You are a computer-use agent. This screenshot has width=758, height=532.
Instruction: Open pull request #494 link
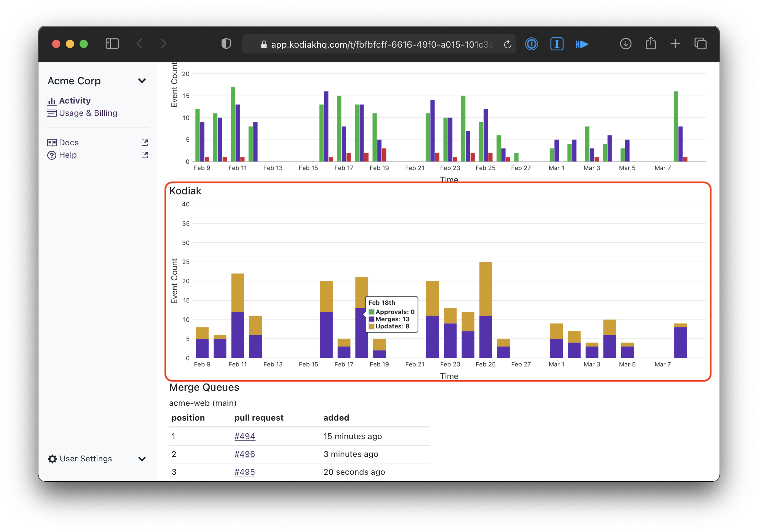click(x=245, y=436)
